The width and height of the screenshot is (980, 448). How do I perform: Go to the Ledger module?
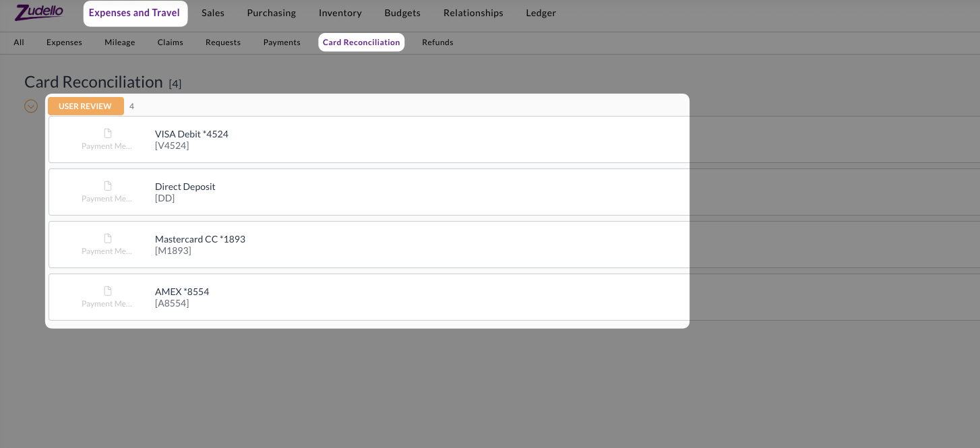(x=541, y=13)
